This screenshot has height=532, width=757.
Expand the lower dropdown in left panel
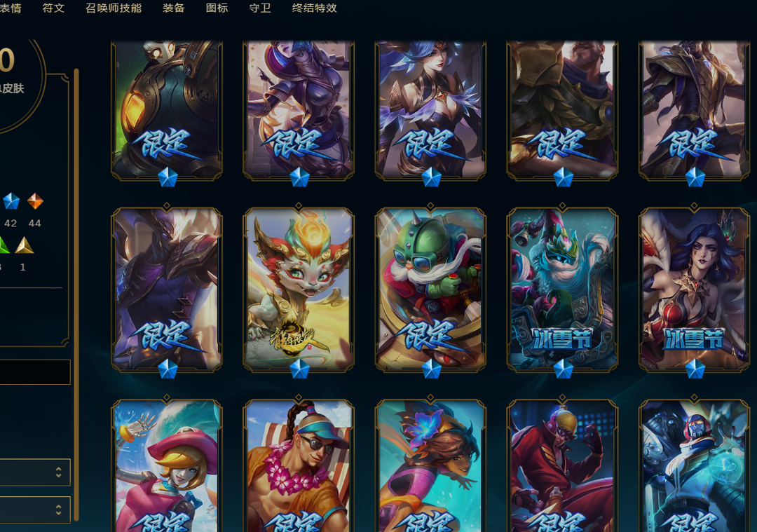pyautogui.click(x=35, y=510)
